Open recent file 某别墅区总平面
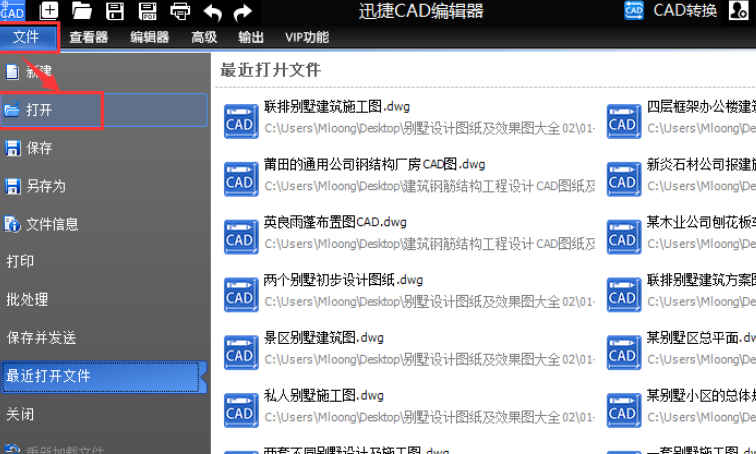The height and width of the screenshot is (454, 756). [x=701, y=338]
